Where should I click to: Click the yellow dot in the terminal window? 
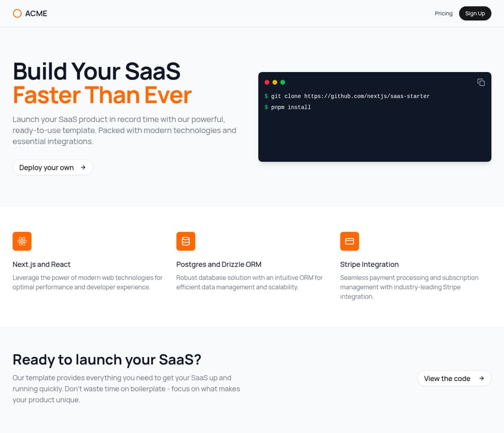(x=275, y=82)
